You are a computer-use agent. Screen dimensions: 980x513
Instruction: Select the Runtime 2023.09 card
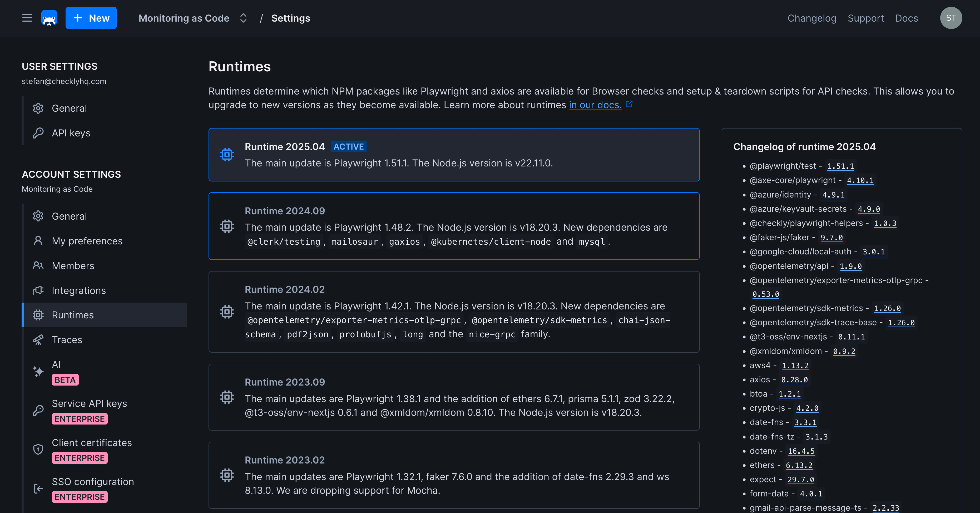453,397
